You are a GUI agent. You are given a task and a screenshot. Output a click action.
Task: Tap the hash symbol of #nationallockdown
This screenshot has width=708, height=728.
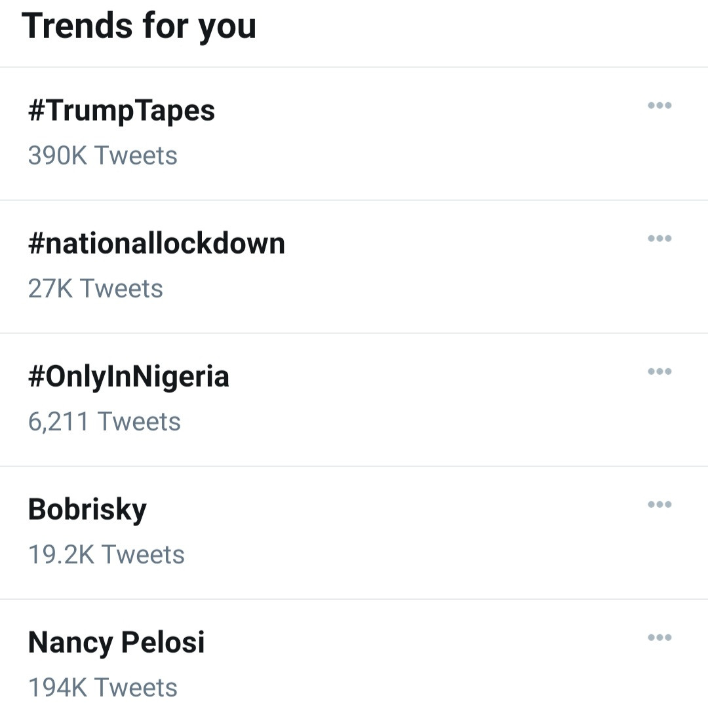pos(36,244)
